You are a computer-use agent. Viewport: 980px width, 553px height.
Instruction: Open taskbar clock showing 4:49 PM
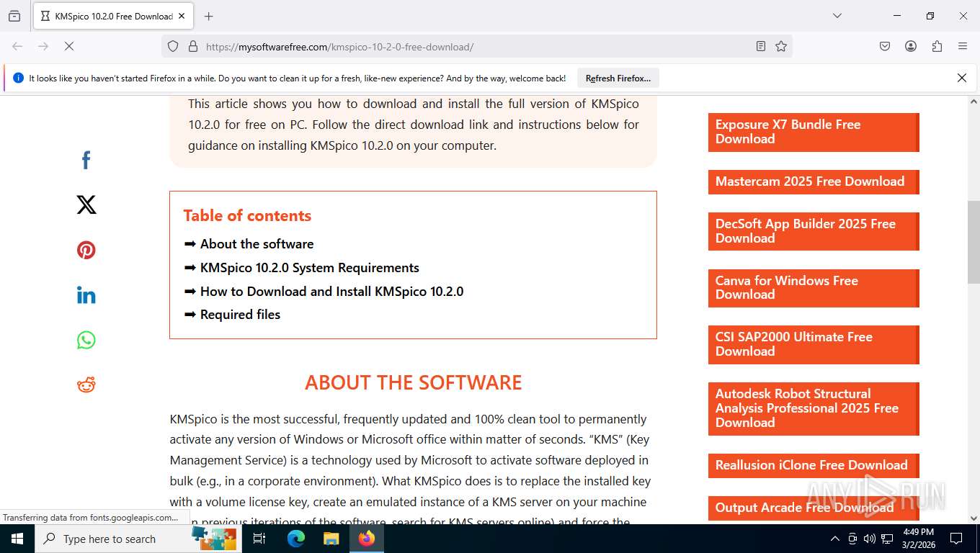[x=918, y=539]
